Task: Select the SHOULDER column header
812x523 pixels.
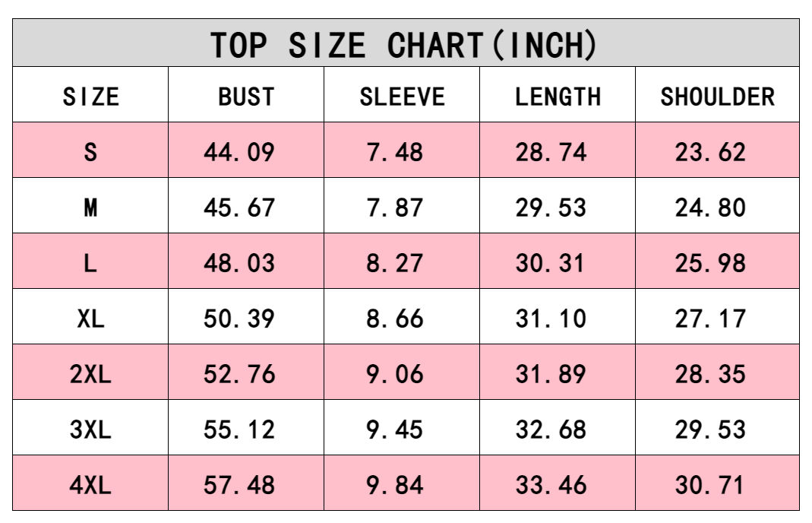Action: [717, 97]
